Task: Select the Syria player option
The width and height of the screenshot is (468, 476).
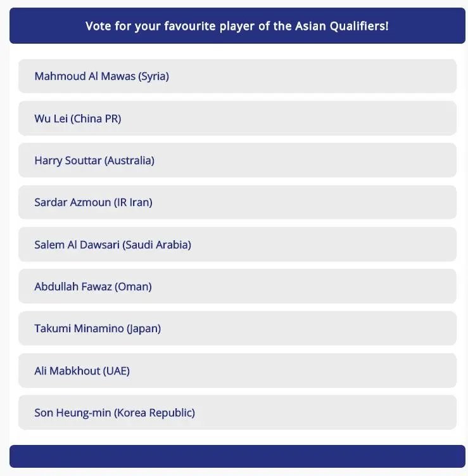Action: [237, 76]
